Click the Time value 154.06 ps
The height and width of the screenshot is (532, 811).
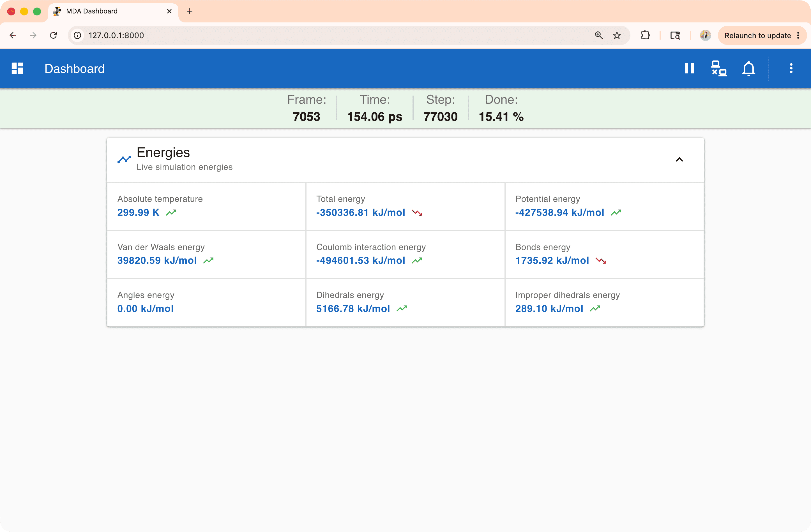coord(374,117)
